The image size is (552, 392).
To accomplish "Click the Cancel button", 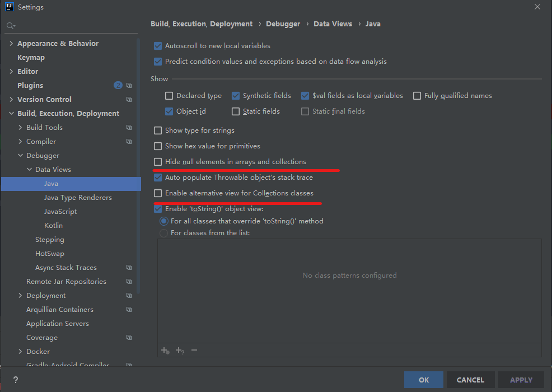I will (x=470, y=380).
